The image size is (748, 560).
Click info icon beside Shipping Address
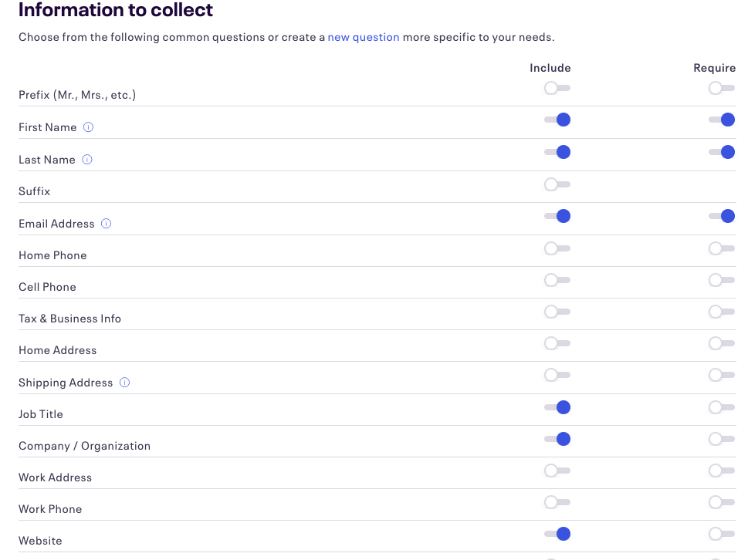(x=125, y=383)
